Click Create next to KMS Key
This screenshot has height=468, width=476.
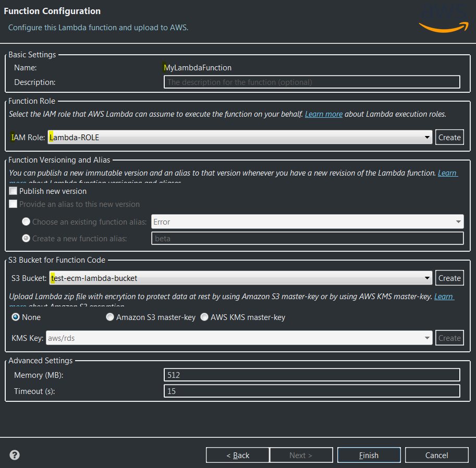click(449, 338)
